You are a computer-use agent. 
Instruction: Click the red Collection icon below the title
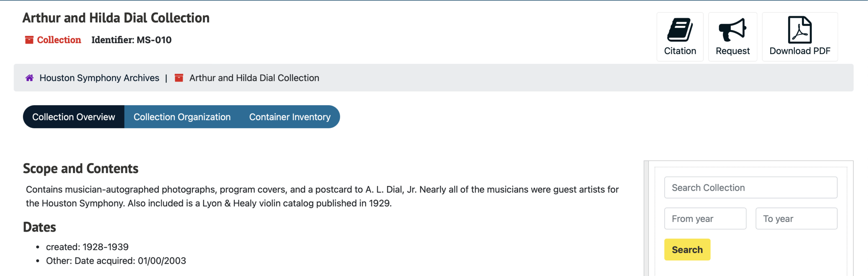click(x=29, y=40)
